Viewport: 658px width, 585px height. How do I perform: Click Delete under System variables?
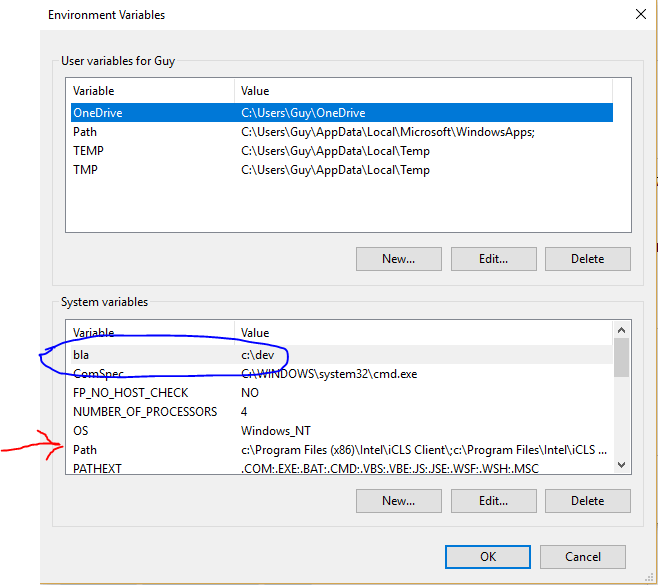588,501
